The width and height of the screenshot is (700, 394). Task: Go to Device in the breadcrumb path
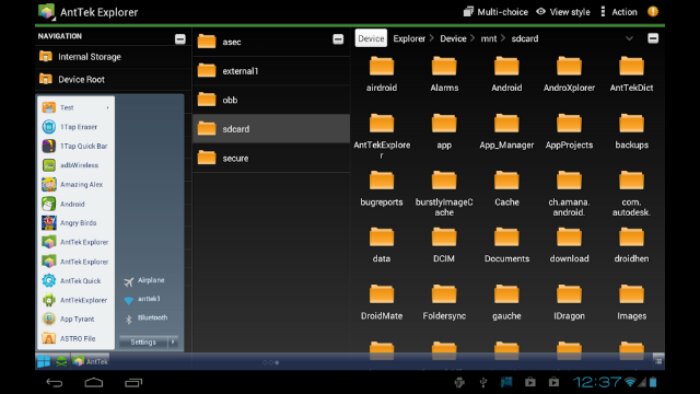click(453, 39)
